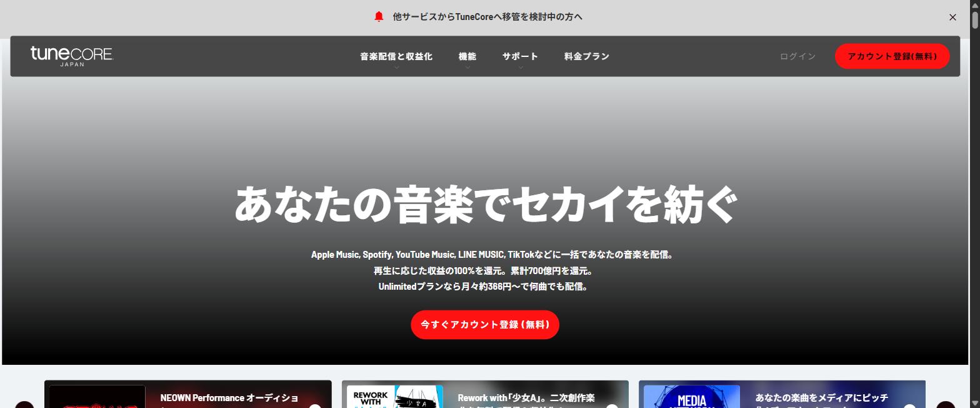Close the top announcement banner
The width and height of the screenshot is (980, 408).
click(x=952, y=18)
